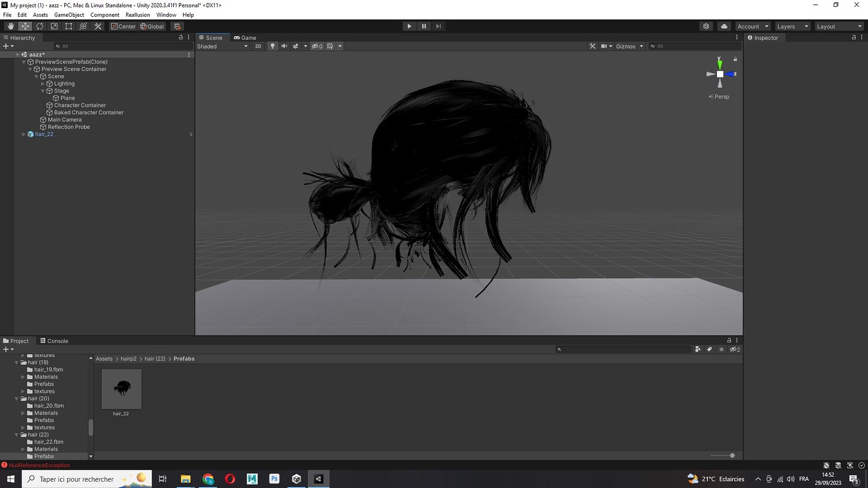Toggle hidden packages visibility in Project

[x=735, y=349]
